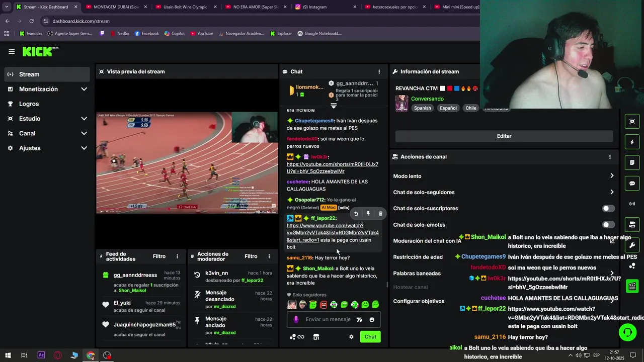The width and height of the screenshot is (644, 362).
Task: Click the lightning bolt icon in right toolbar
Action: point(632,142)
